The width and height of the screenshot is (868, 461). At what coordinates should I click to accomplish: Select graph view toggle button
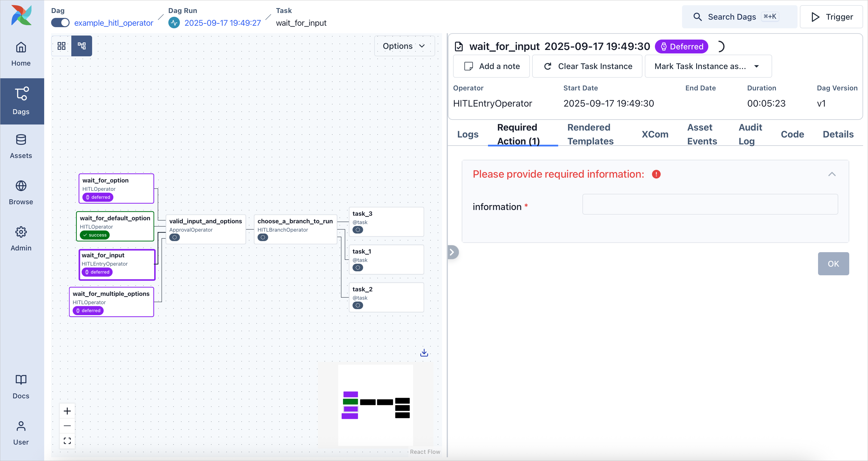[81, 46]
